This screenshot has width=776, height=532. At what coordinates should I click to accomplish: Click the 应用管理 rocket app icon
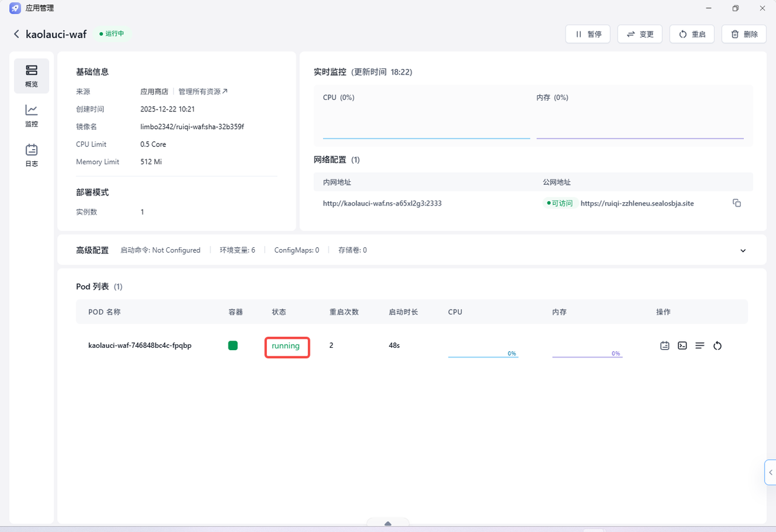(15, 8)
